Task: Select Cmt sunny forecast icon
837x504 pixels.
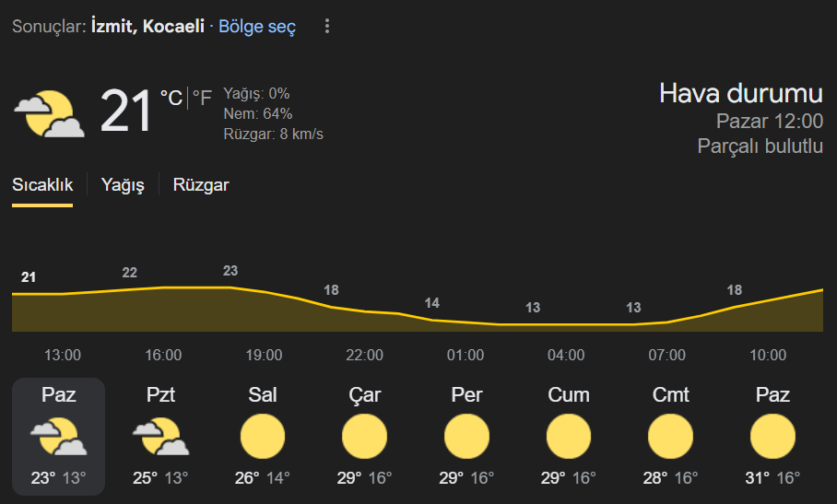Action: (x=670, y=436)
